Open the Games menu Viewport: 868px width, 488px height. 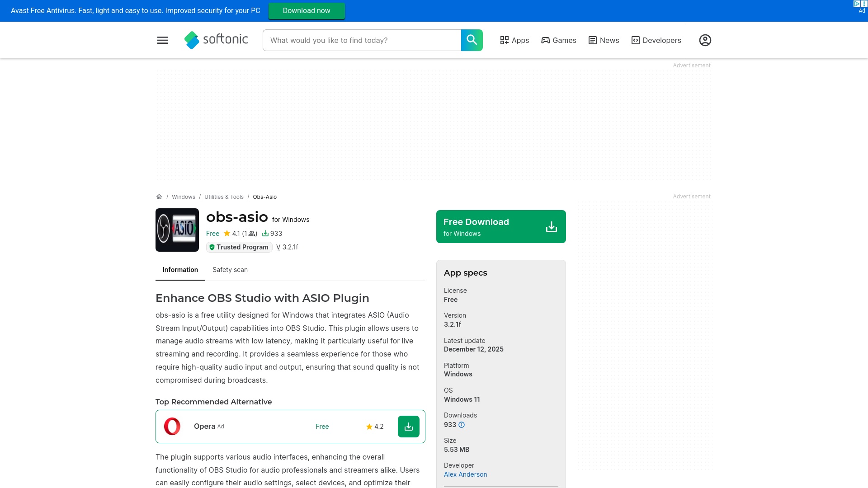[559, 40]
